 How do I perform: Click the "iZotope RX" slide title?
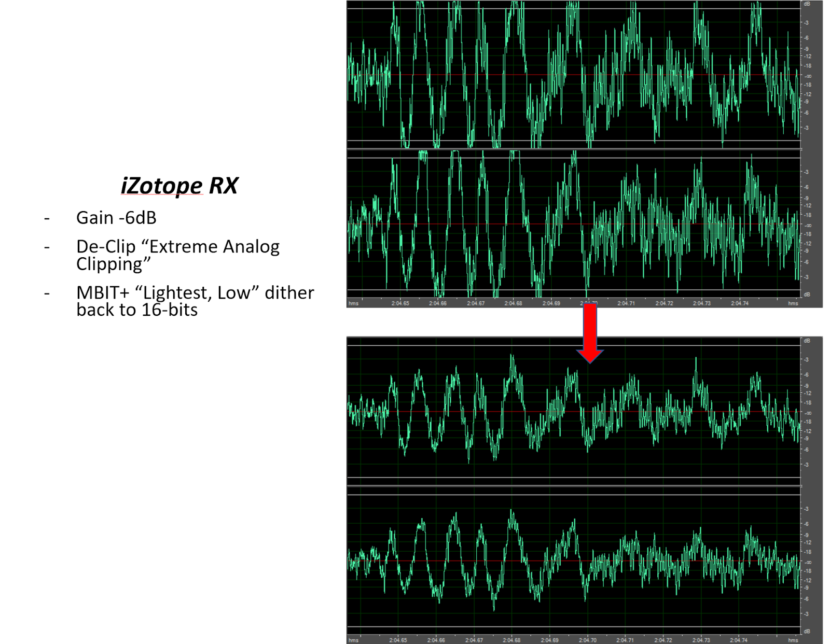coord(179,186)
